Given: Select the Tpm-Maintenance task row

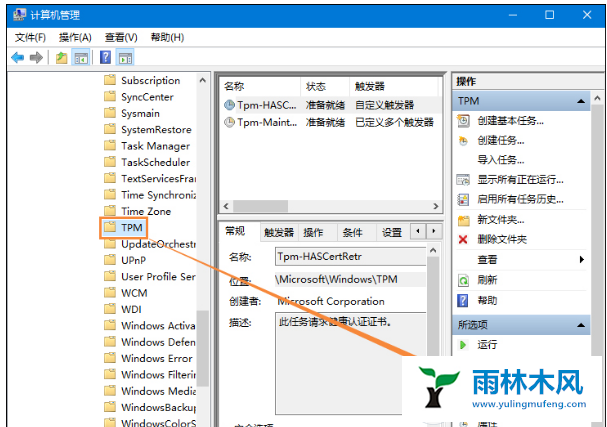Looking at the screenshot, I should [262, 122].
